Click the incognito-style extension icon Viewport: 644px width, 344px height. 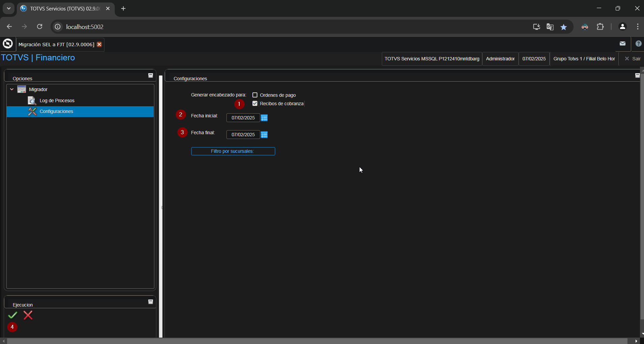pyautogui.click(x=585, y=27)
